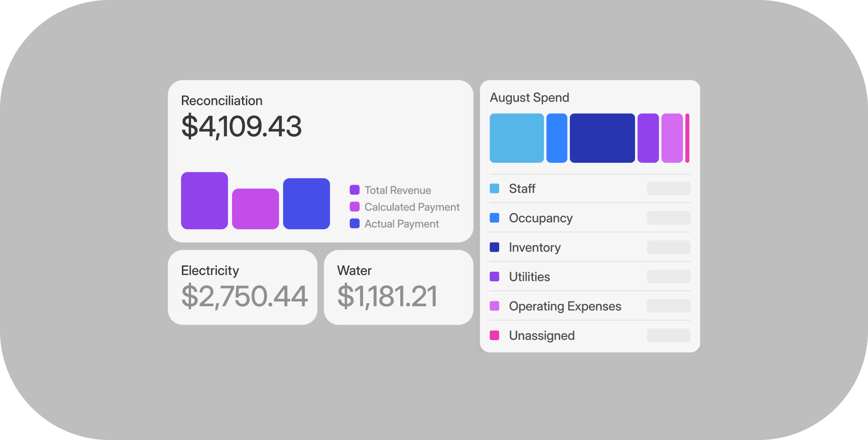Click the Inventory dark blue legend square
This screenshot has width=868, height=440.
click(494, 247)
